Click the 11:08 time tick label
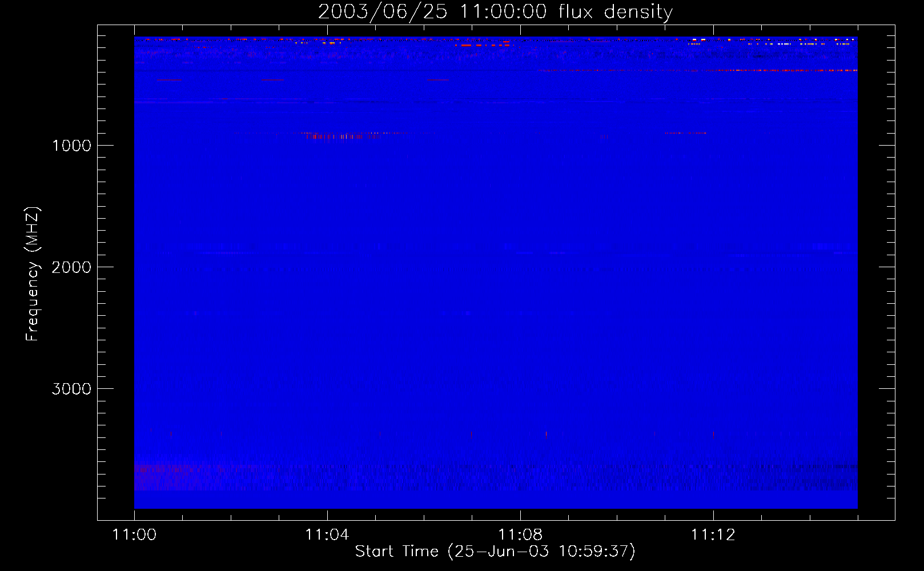 [x=520, y=535]
